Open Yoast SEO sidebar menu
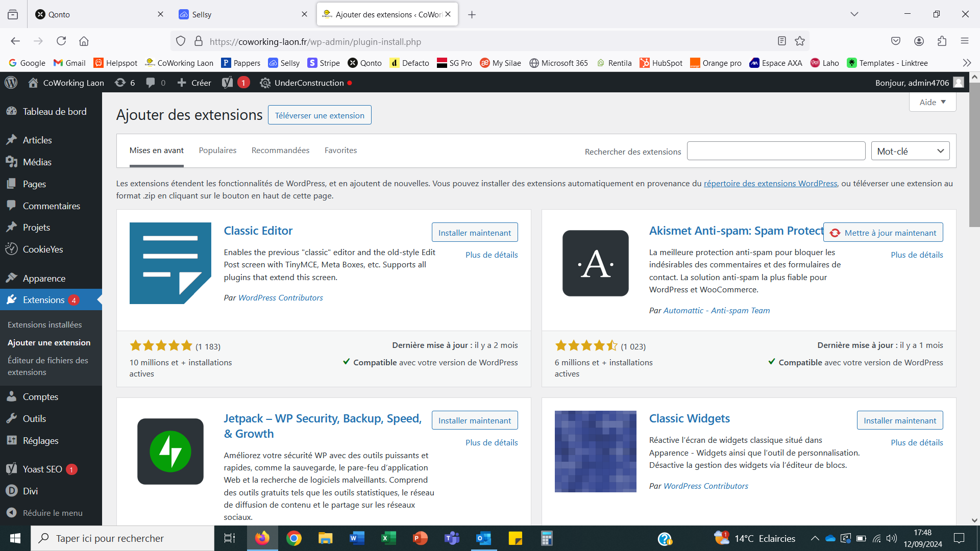Screen dimensions: 980x551 [51, 469]
